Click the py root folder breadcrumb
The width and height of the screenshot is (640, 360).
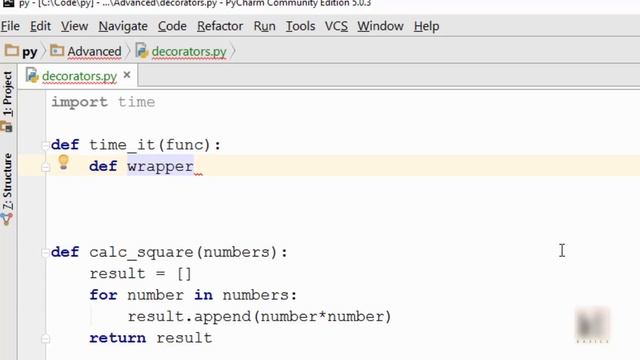tap(29, 52)
